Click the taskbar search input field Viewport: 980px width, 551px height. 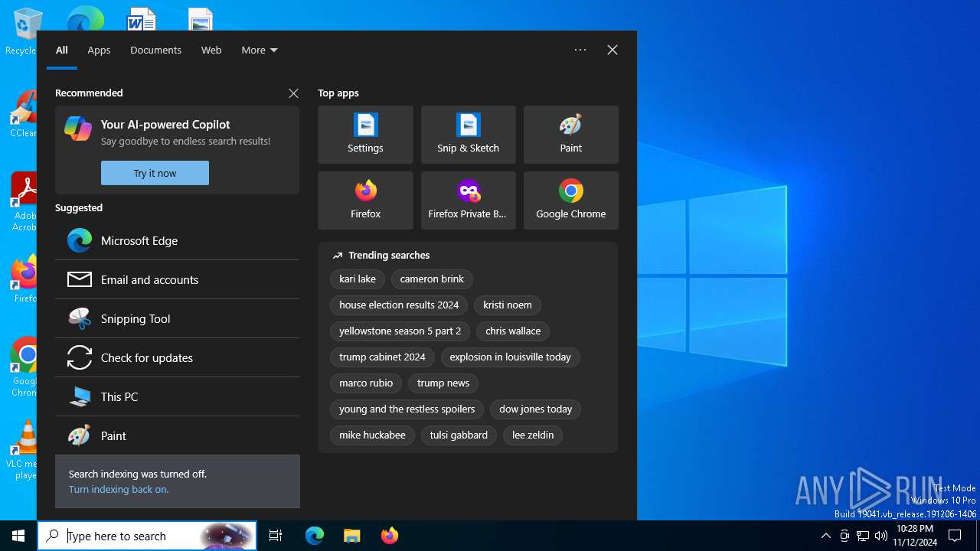click(x=147, y=536)
